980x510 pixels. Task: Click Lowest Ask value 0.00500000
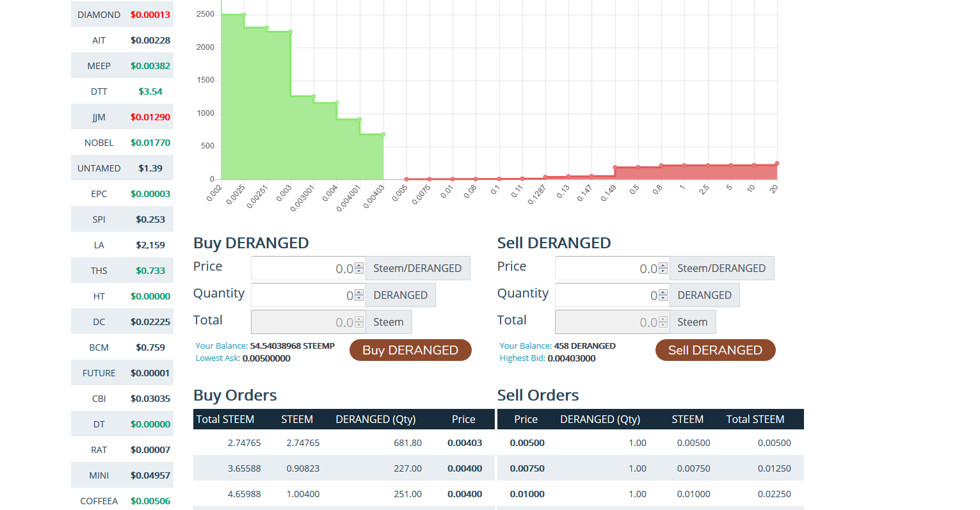[266, 358]
